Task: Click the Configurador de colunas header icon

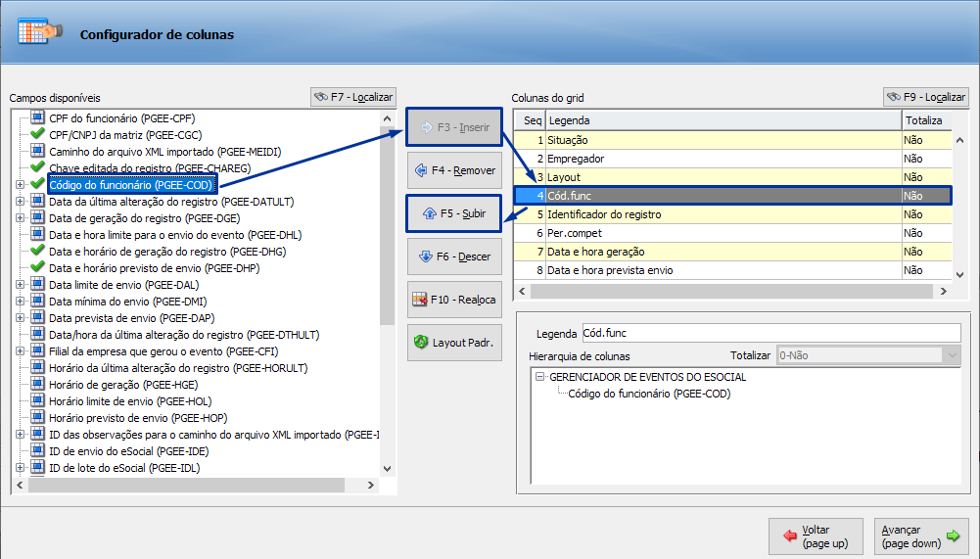Action: [x=39, y=30]
